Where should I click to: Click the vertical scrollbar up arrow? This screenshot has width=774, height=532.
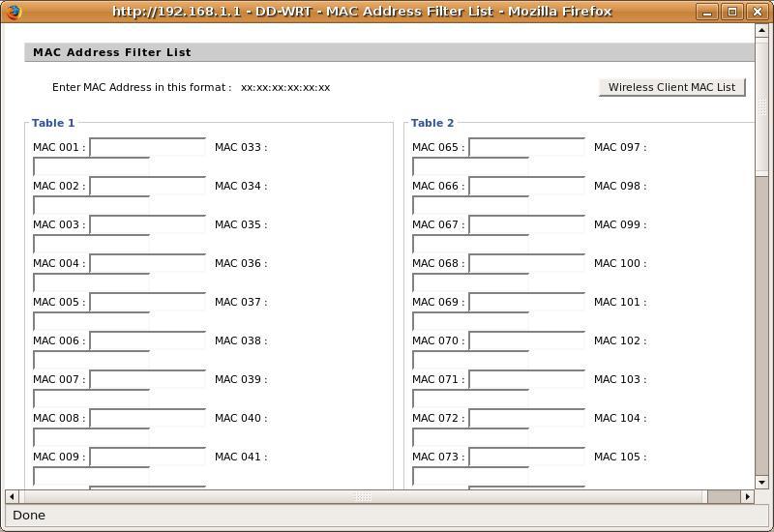coord(761,31)
